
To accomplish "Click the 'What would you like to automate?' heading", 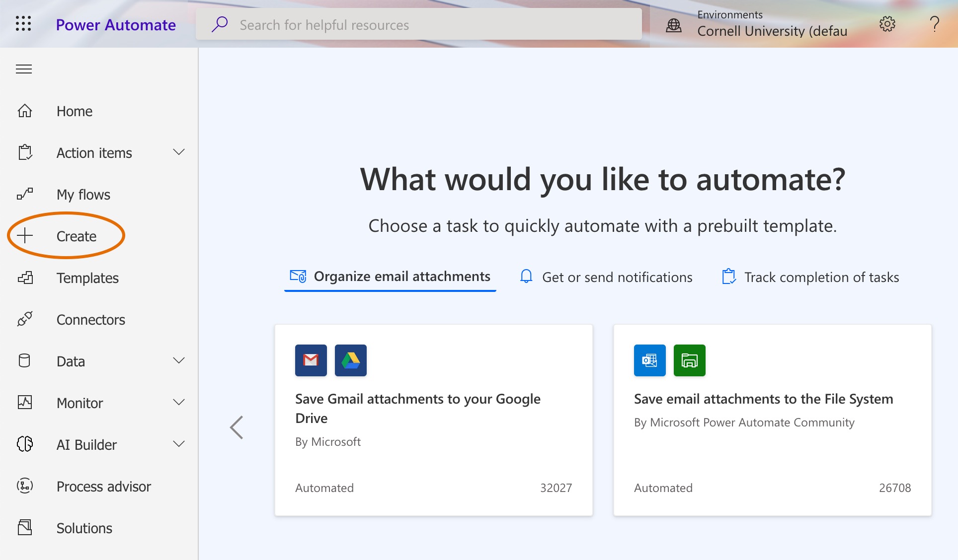I will pyautogui.click(x=603, y=179).
